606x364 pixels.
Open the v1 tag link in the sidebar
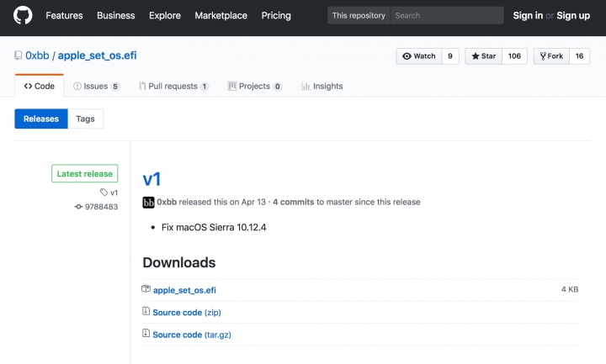pos(114,193)
